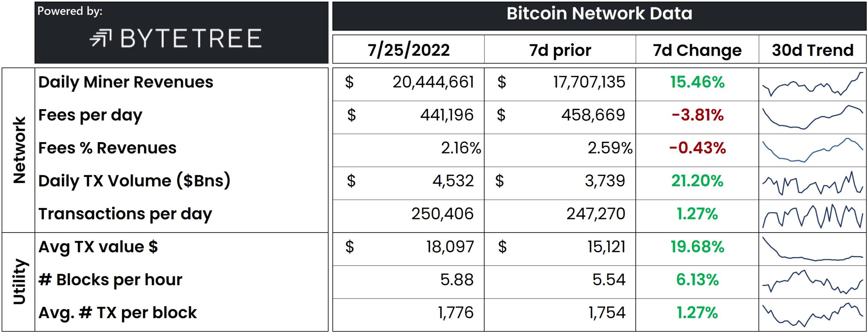Select the Network section label
The width and height of the screenshot is (868, 333).
(x=19, y=150)
